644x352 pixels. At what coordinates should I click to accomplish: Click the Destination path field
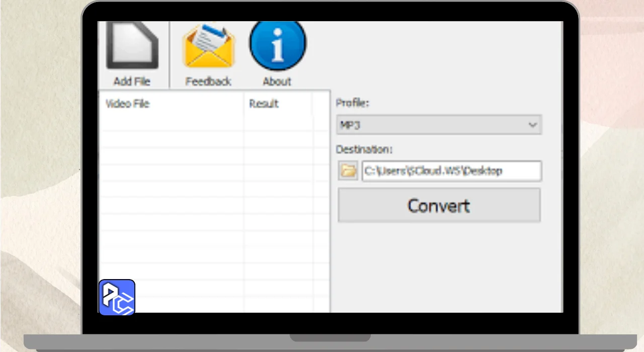452,171
